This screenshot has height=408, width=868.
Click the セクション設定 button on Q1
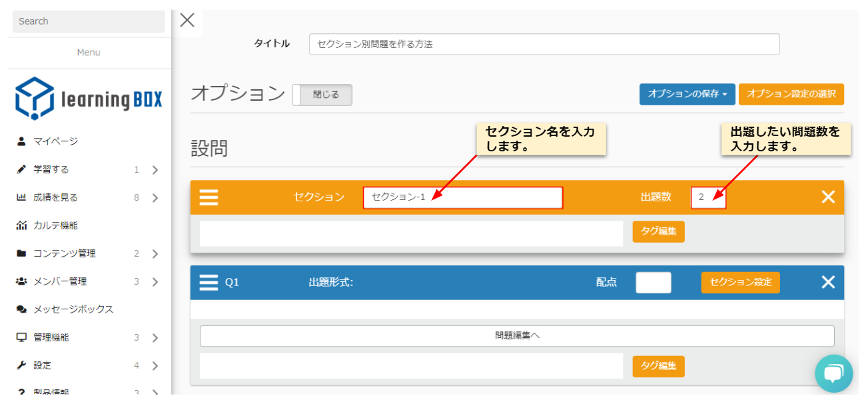click(740, 283)
